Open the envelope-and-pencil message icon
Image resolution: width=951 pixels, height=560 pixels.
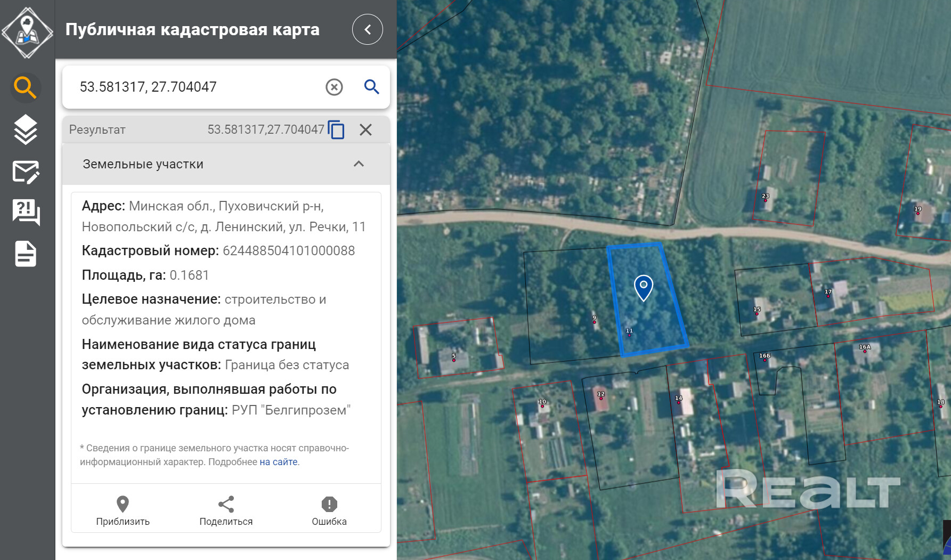25,172
